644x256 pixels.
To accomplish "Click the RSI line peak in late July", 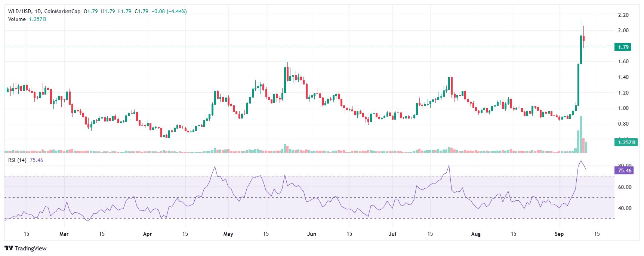I will 449,166.
